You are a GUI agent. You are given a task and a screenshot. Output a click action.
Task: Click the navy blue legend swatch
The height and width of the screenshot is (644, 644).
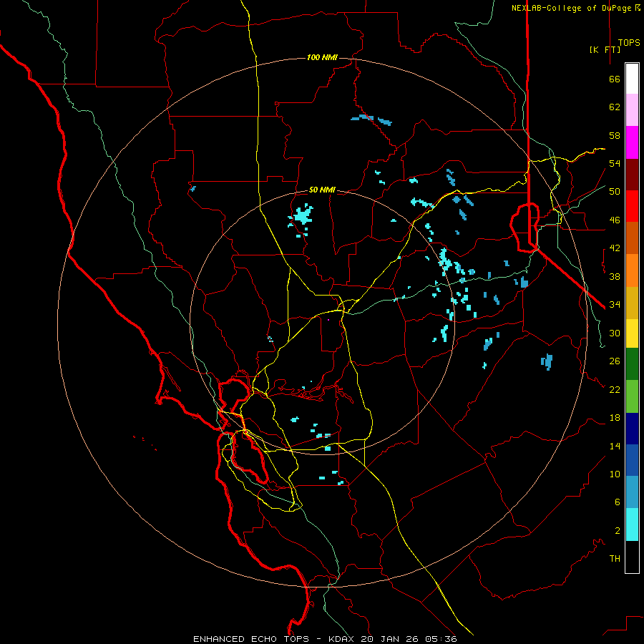click(632, 429)
